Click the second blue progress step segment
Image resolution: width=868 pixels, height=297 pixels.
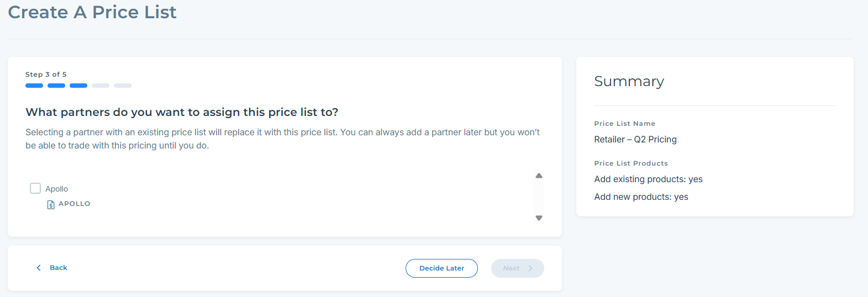[56, 86]
